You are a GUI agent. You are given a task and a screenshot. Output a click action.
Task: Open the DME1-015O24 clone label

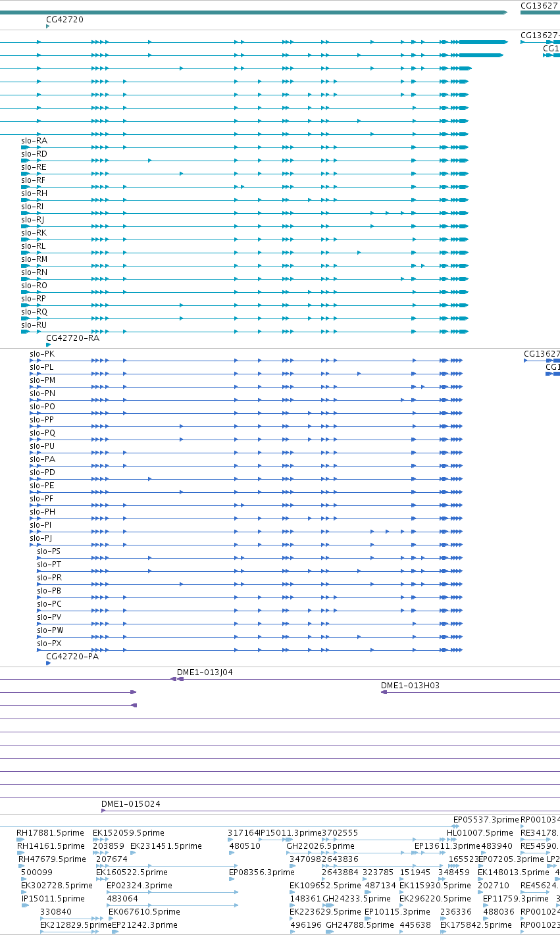(131, 804)
